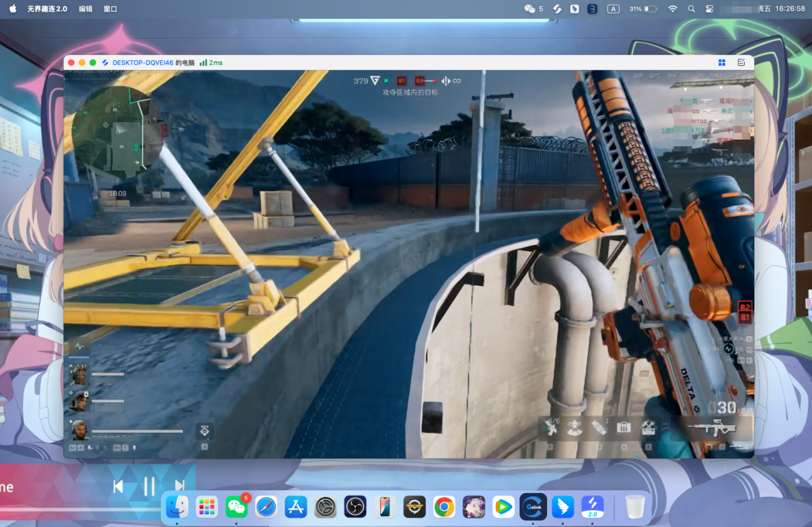Select the gas mask gadget icon

575,428
